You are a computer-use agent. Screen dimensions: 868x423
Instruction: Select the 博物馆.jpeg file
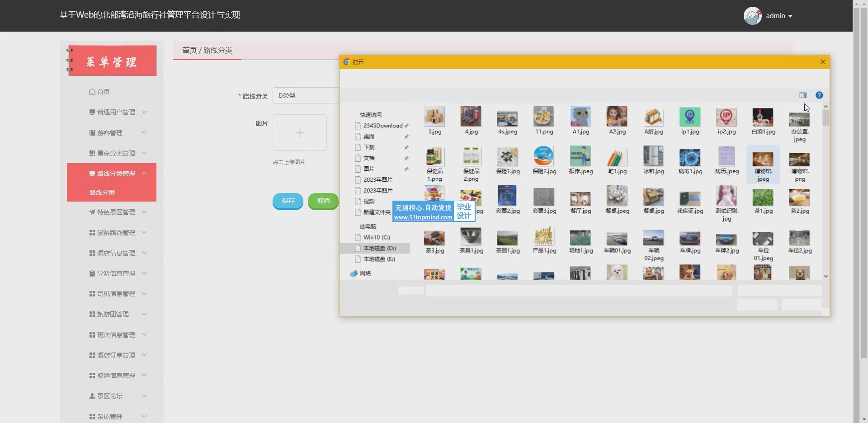point(763,164)
